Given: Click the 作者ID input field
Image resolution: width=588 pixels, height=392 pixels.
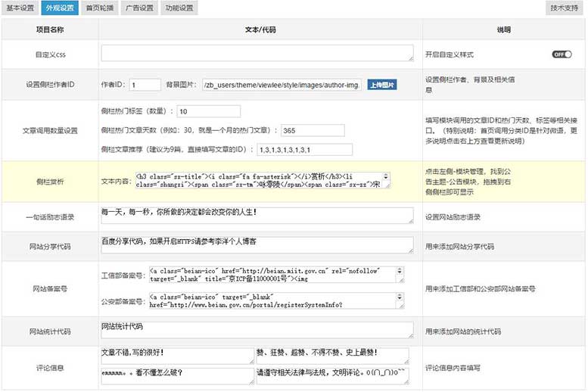Looking at the screenshot, I should point(145,85).
